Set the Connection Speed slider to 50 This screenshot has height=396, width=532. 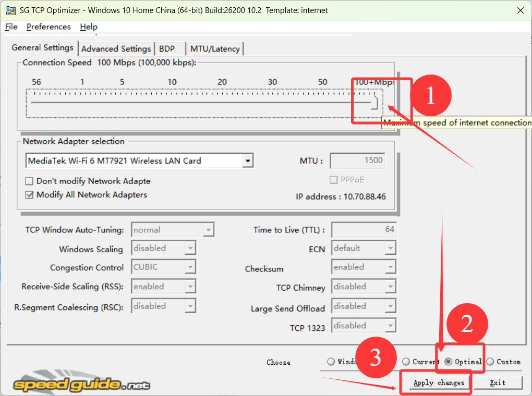(x=322, y=102)
